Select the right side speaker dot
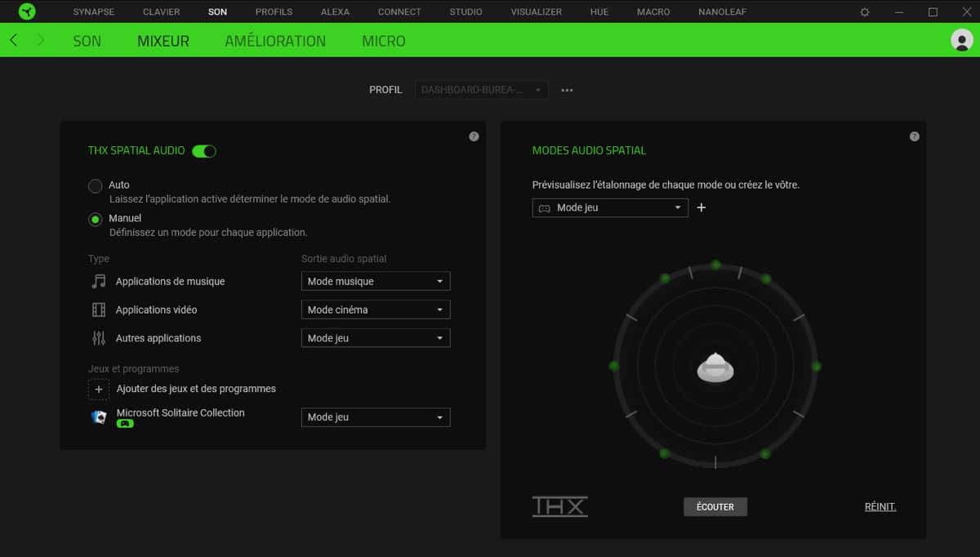The image size is (980, 557). (816, 367)
